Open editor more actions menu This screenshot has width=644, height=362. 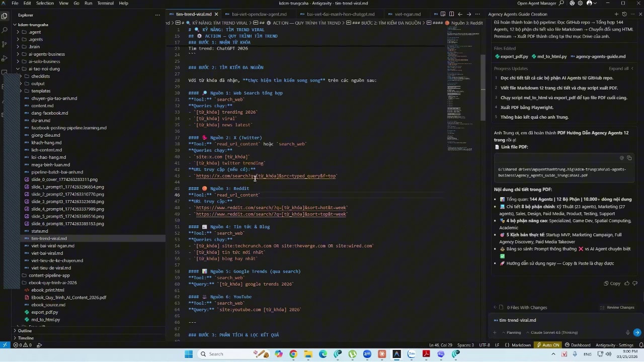[x=477, y=14]
